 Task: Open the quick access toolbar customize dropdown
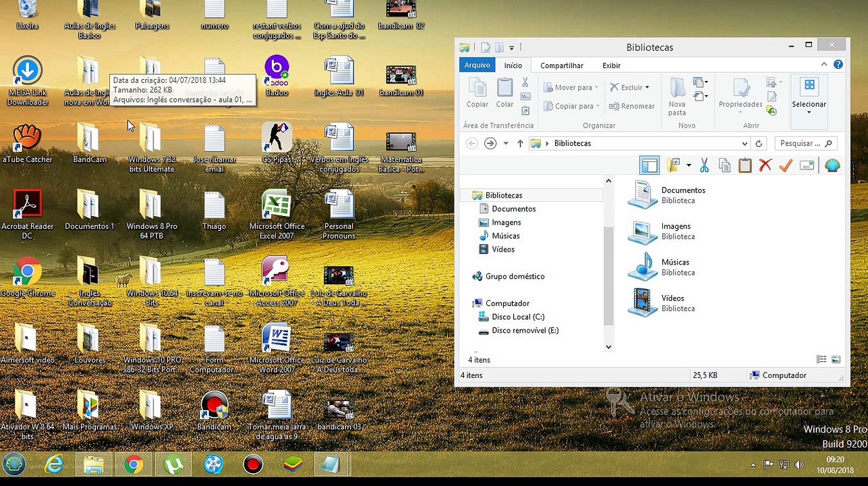(511, 47)
